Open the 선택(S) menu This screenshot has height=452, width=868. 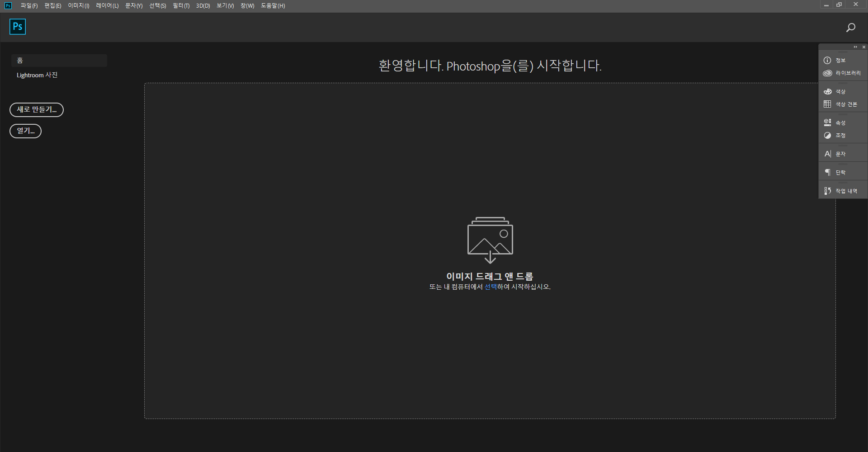[158, 6]
